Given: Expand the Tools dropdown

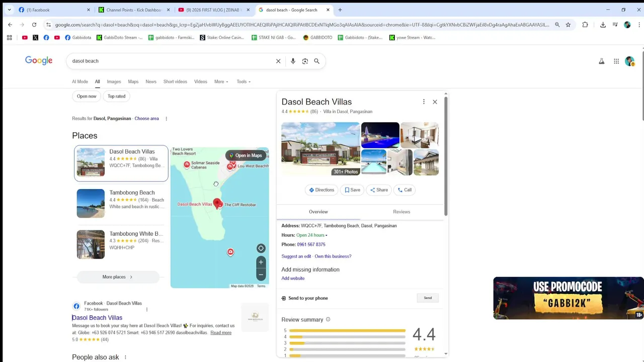Looking at the screenshot, I should [x=244, y=81].
